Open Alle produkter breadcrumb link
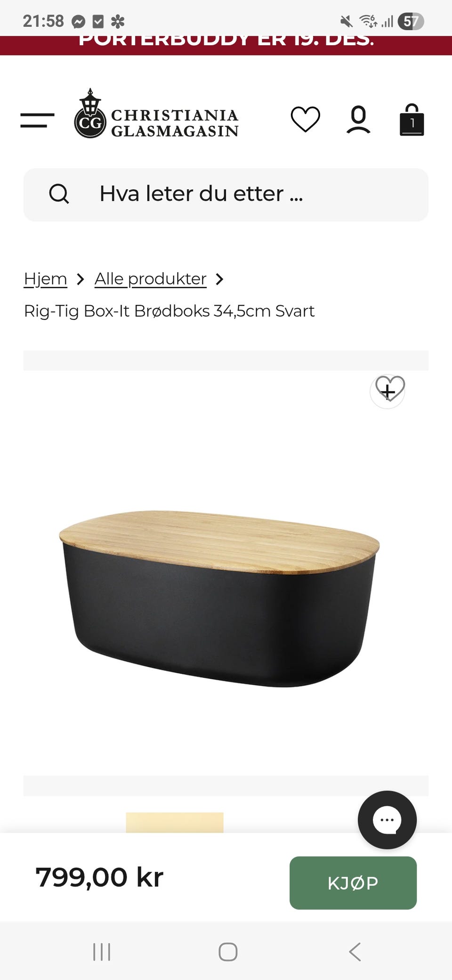452x980 pixels. 151,279
